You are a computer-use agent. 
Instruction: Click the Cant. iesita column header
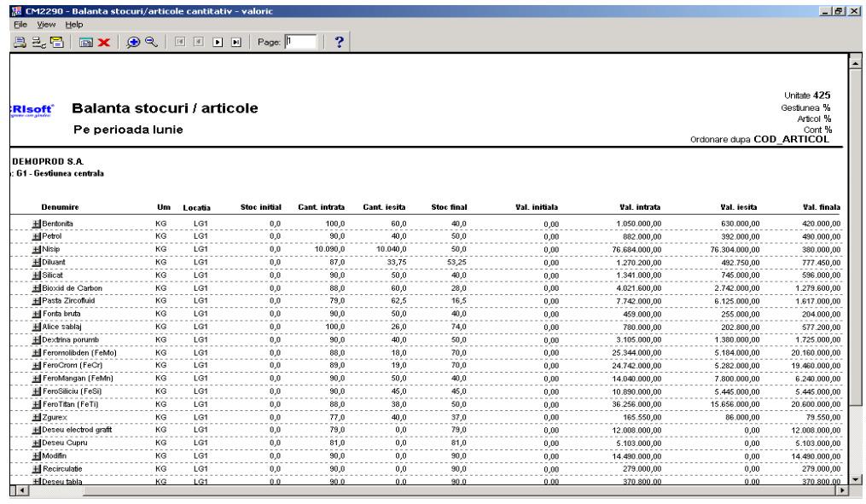pos(384,207)
